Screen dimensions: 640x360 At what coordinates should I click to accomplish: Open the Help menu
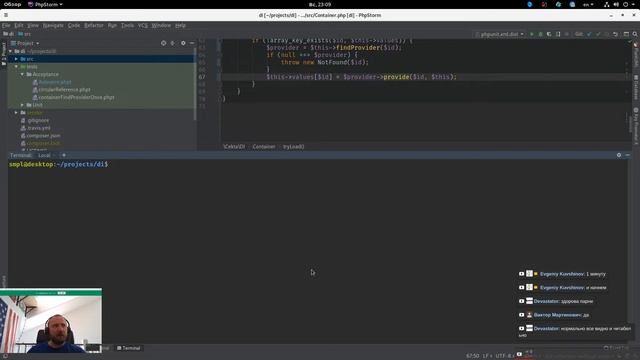180,25
